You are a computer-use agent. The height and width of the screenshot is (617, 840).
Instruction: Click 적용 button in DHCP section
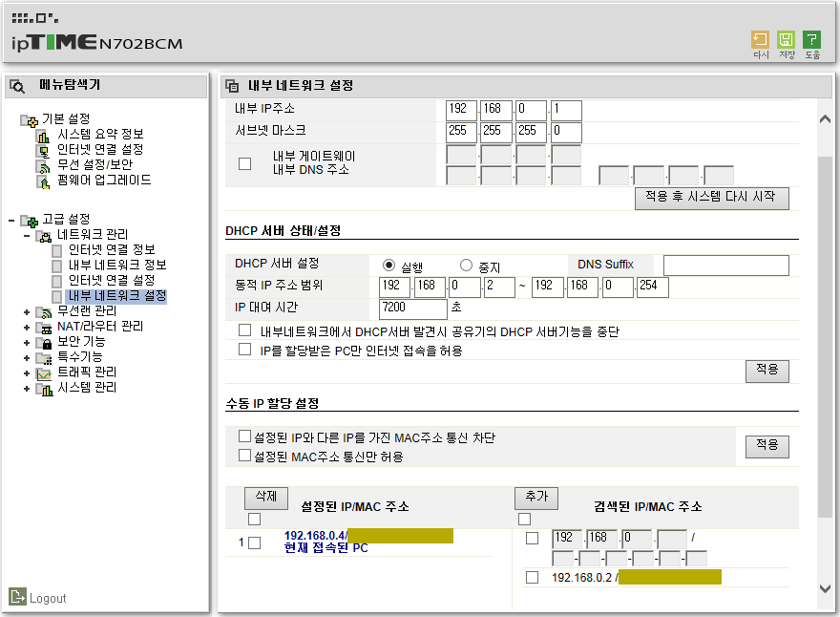[x=767, y=371]
